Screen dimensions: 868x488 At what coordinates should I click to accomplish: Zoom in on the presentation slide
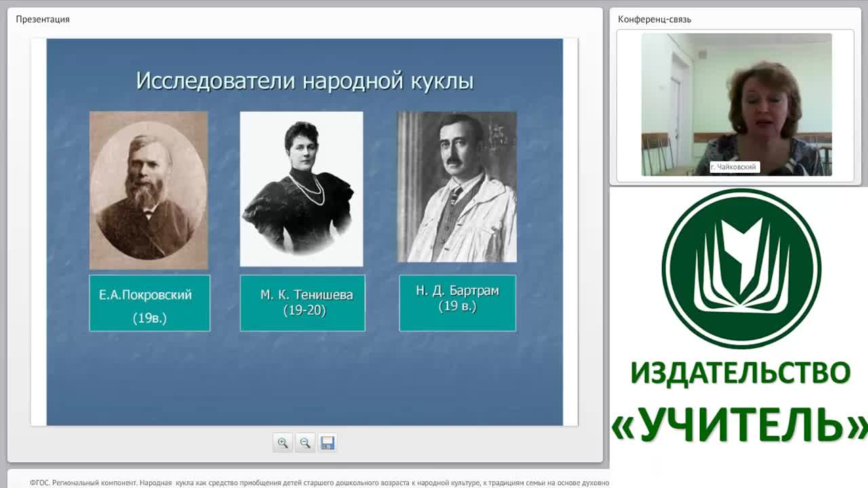tap(283, 443)
